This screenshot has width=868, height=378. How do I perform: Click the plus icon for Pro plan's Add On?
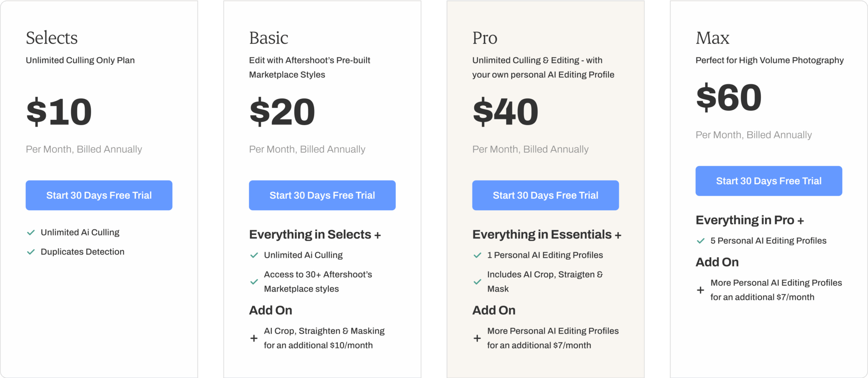tap(477, 338)
